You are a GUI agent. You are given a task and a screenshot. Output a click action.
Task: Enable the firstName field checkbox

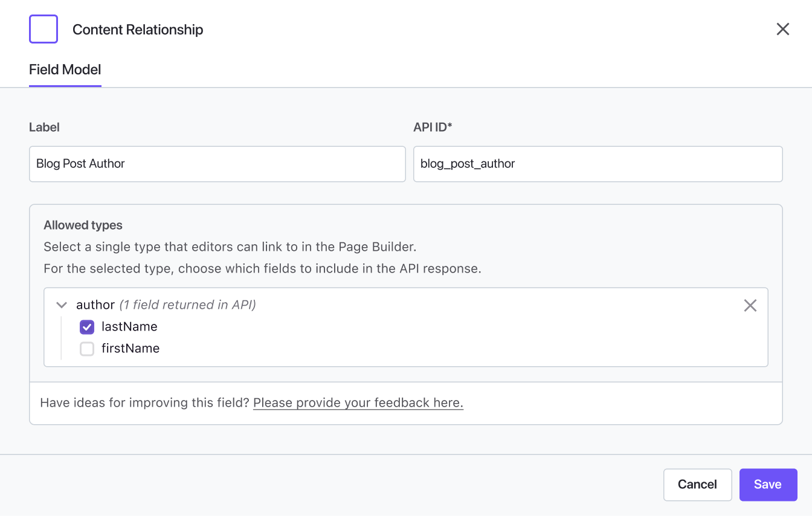click(x=87, y=349)
